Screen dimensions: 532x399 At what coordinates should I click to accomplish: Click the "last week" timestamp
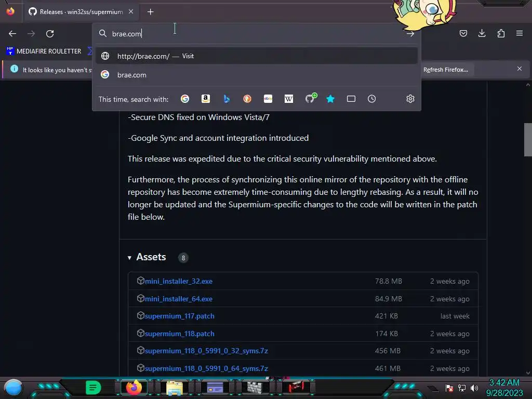pyautogui.click(x=455, y=316)
